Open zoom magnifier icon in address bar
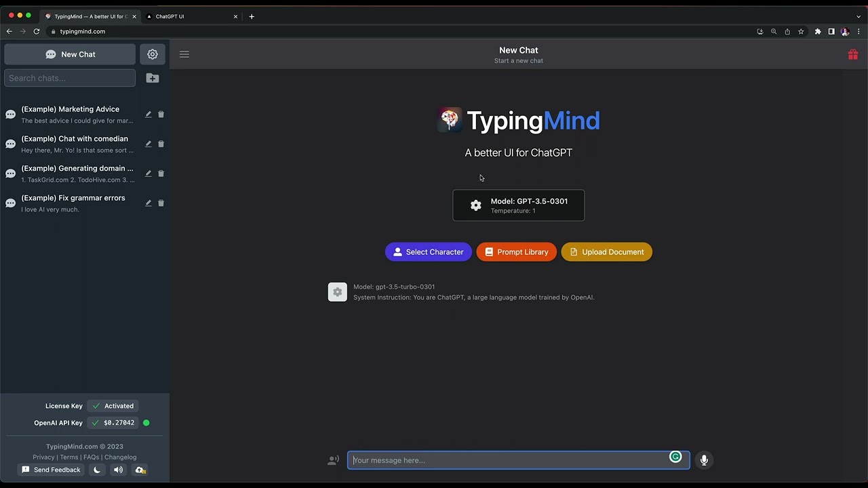Screen dimensions: 868x488 click(x=774, y=31)
